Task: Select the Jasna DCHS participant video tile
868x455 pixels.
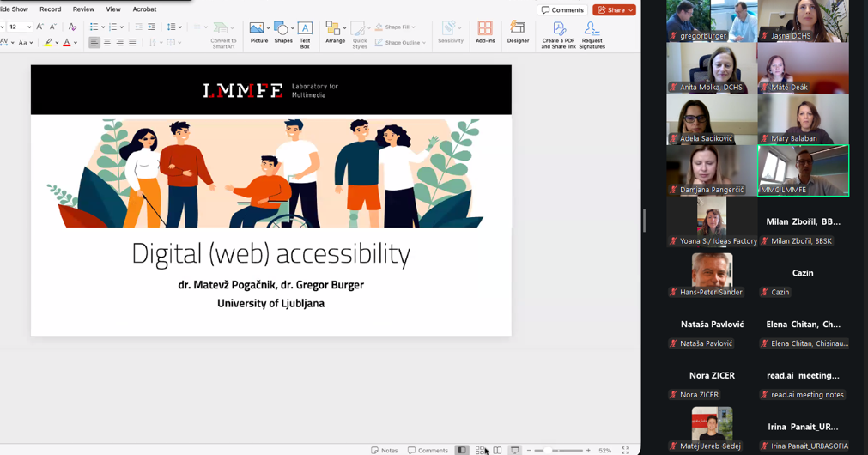Action: point(804,21)
